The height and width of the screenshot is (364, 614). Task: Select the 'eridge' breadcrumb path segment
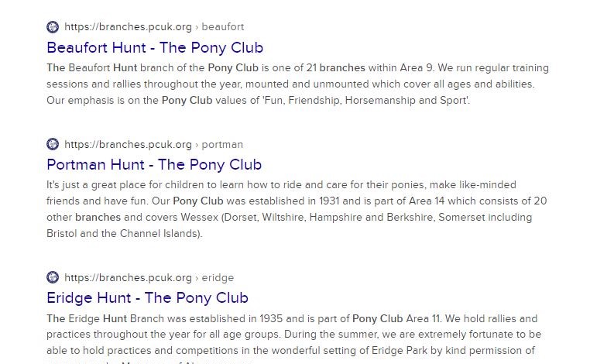coord(218,277)
